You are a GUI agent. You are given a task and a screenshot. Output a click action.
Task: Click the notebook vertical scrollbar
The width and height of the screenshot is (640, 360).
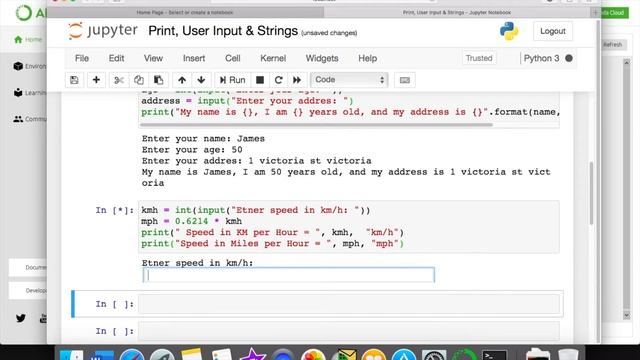(591, 193)
